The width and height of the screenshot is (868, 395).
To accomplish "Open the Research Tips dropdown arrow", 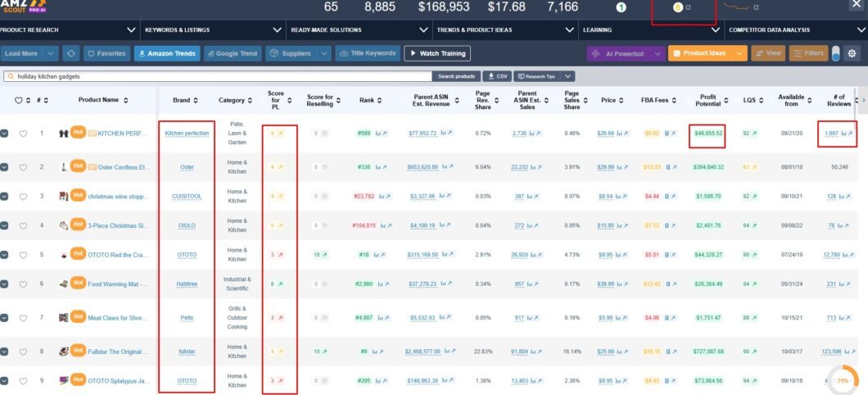I will [x=568, y=76].
